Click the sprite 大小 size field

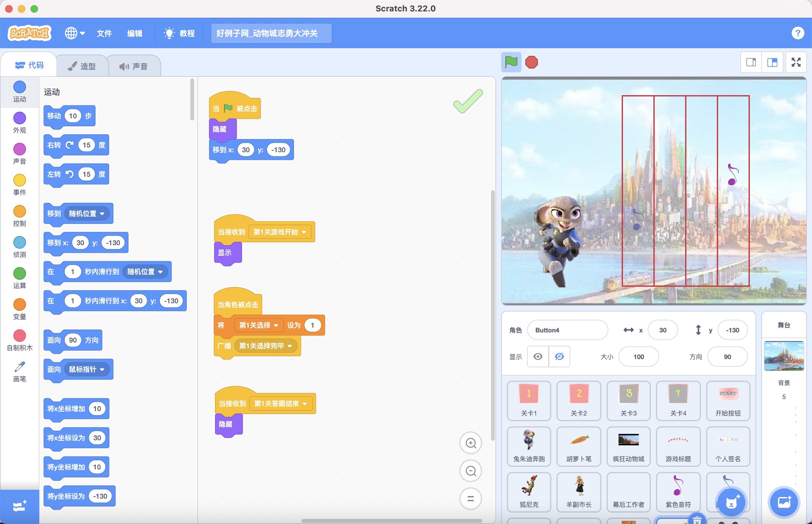point(638,357)
